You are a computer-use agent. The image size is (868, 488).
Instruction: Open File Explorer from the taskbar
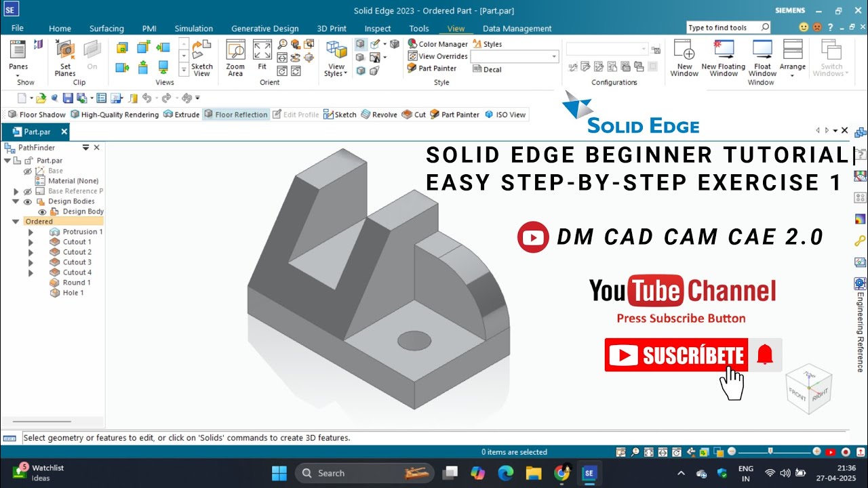pyautogui.click(x=534, y=473)
